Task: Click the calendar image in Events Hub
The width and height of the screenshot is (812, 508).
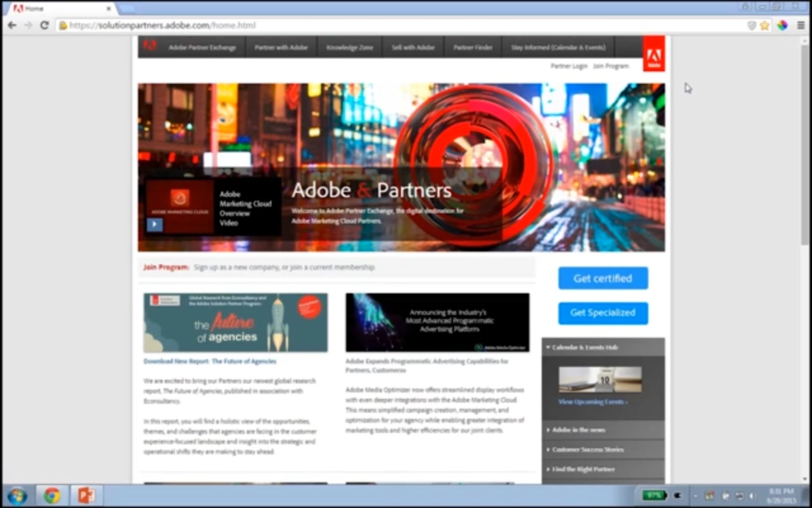Action: tap(600, 379)
